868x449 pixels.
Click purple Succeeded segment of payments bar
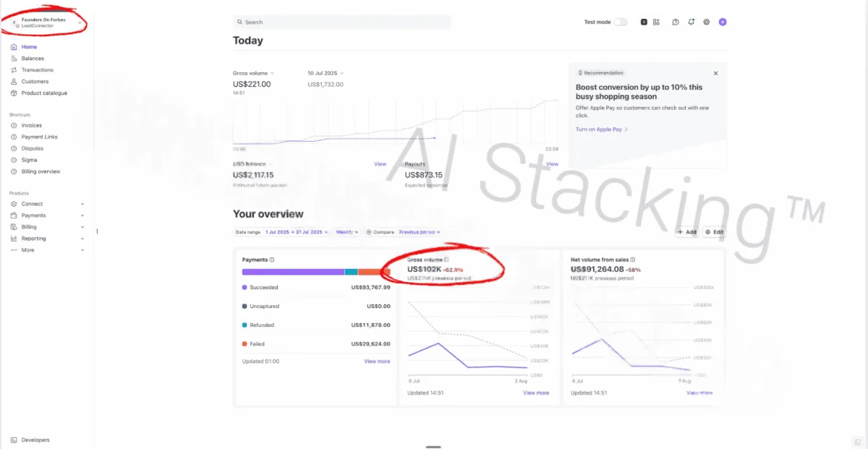pos(293,272)
